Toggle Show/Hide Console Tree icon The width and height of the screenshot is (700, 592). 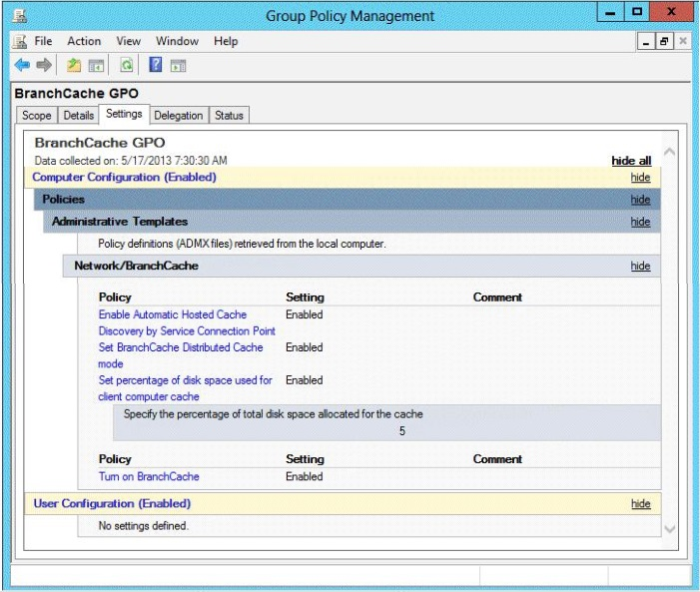pos(96,66)
